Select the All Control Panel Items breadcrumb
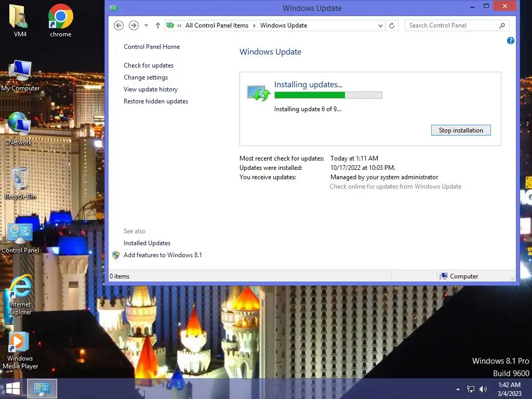 217,25
